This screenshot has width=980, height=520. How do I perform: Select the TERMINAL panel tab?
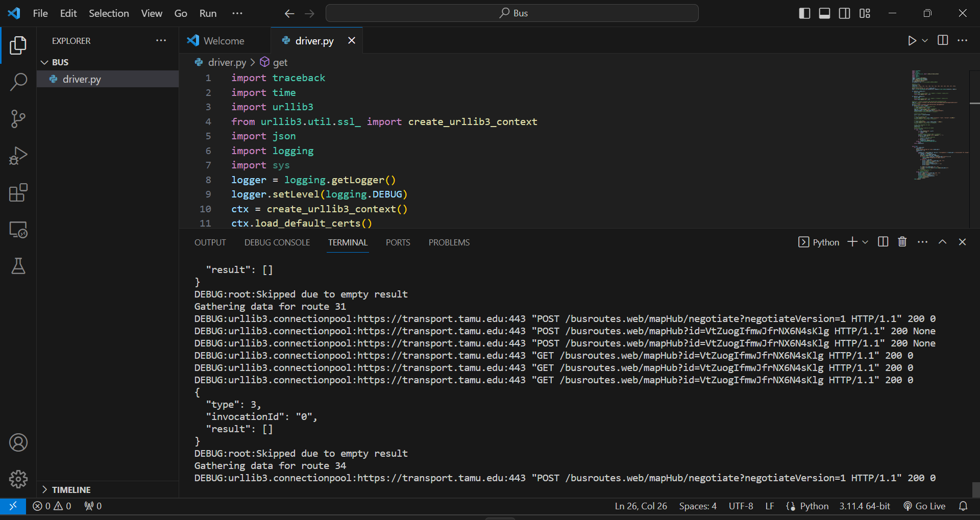click(x=348, y=242)
